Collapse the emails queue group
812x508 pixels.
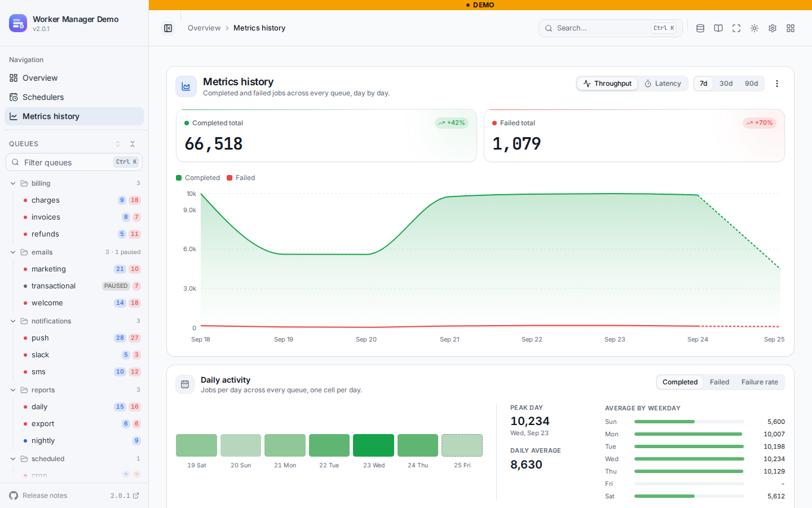coord(13,252)
